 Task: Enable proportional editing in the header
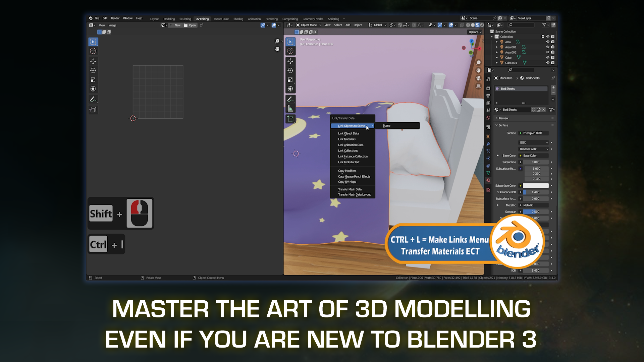(414, 25)
